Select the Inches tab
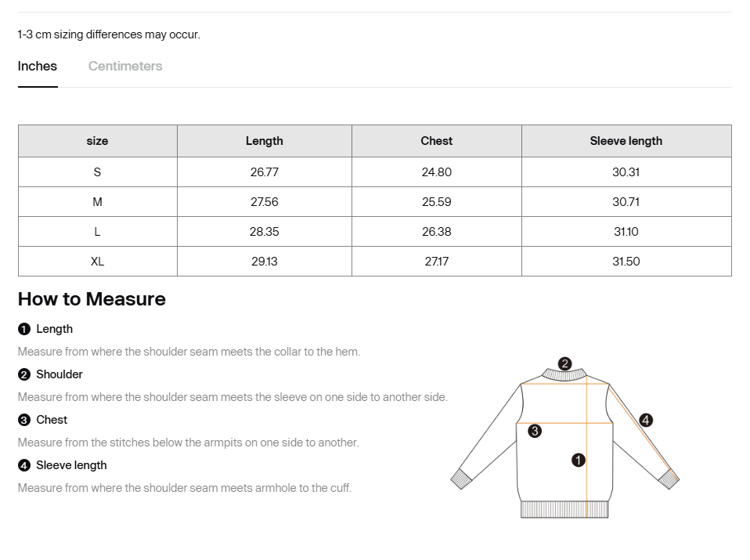Viewport: 750px width, 560px height. coord(38,67)
